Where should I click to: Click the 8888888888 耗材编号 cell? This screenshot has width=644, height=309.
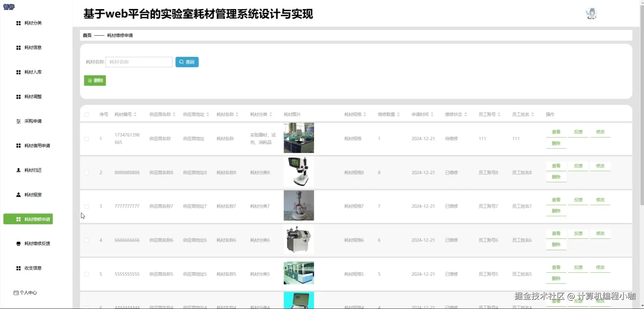[x=127, y=173]
